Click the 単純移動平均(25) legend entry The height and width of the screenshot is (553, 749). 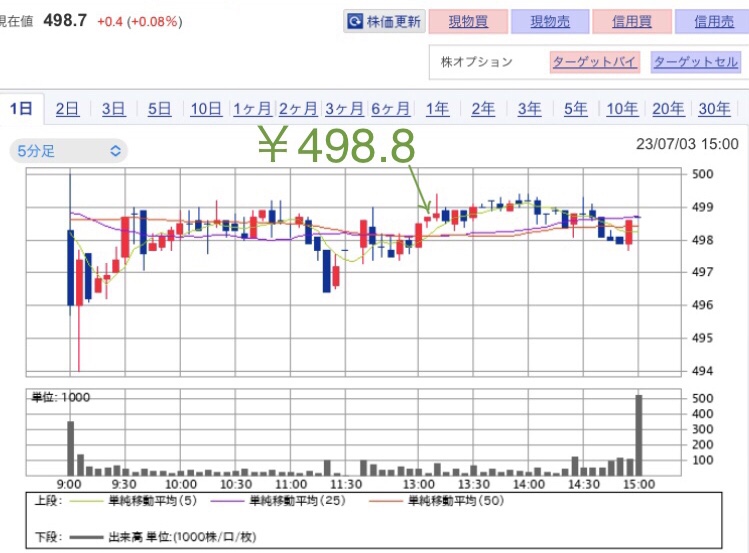[278, 501]
